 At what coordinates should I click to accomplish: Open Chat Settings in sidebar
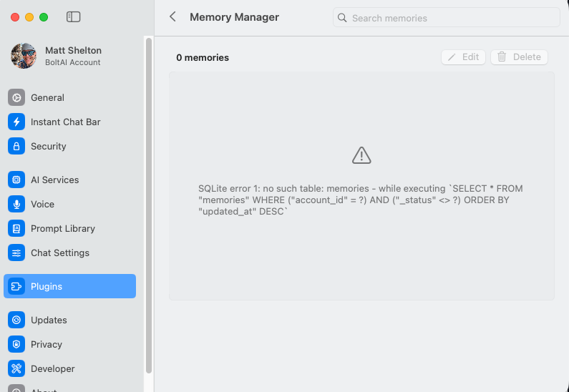click(69, 253)
